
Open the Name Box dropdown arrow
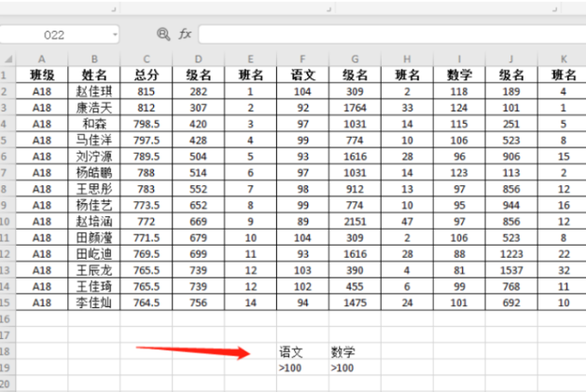[114, 35]
